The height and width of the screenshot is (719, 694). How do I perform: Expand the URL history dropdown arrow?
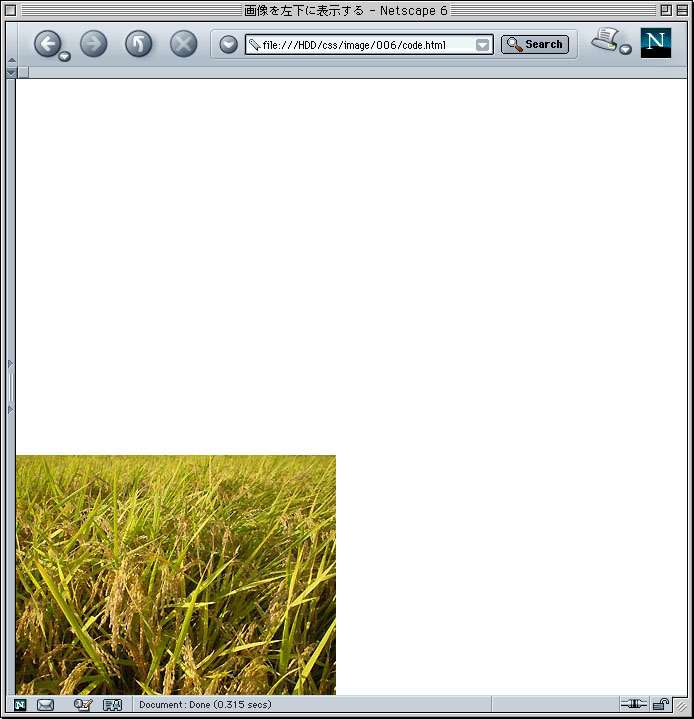point(482,45)
